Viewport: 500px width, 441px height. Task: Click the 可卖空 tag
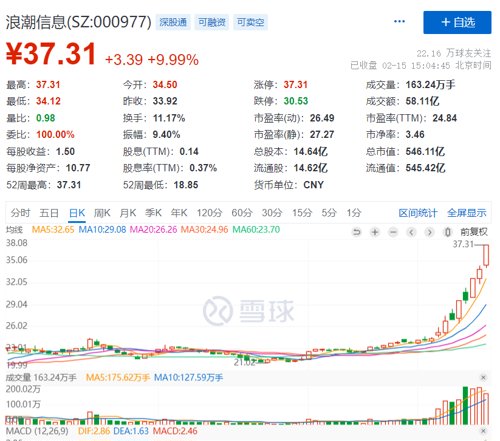pos(250,22)
